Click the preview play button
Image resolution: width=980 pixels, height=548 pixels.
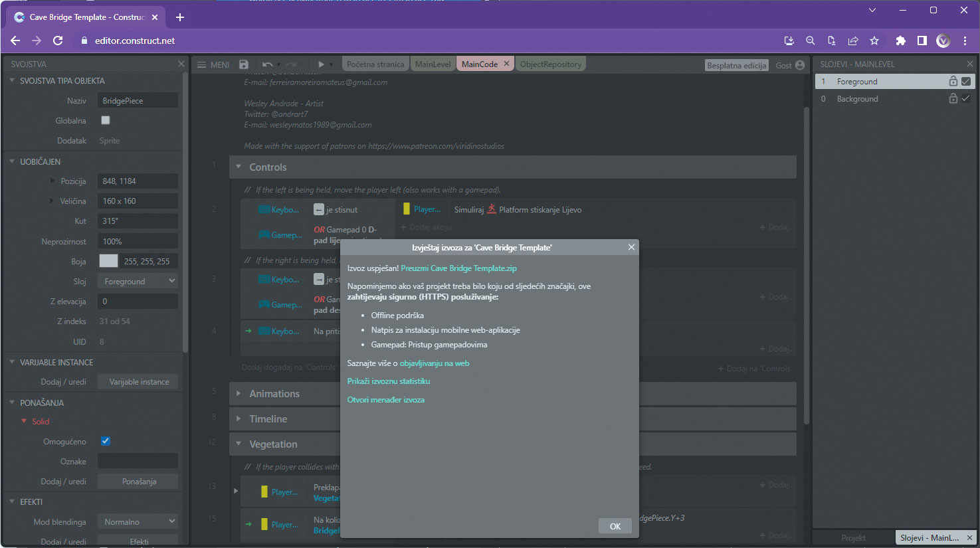[x=321, y=64]
